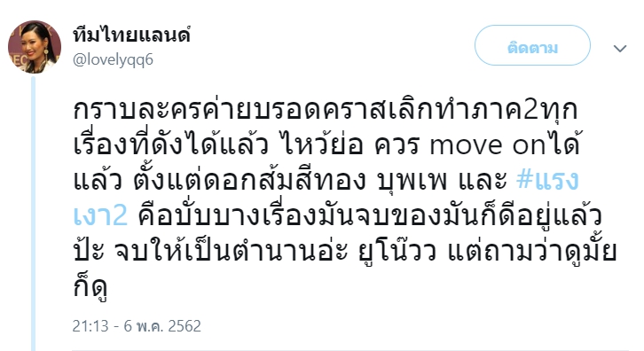Click the word ยูโน๊วว in the tweet
Viewport: 644px width, 351px height.
(397, 251)
